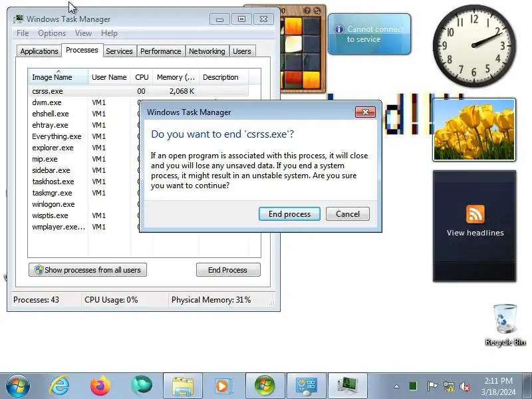Open Action Center flag tray icon
Screen dimensions: 532x399
point(432,386)
